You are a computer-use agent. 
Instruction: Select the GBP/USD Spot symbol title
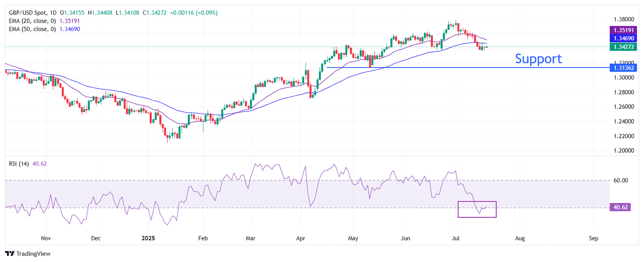pyautogui.click(x=28, y=13)
